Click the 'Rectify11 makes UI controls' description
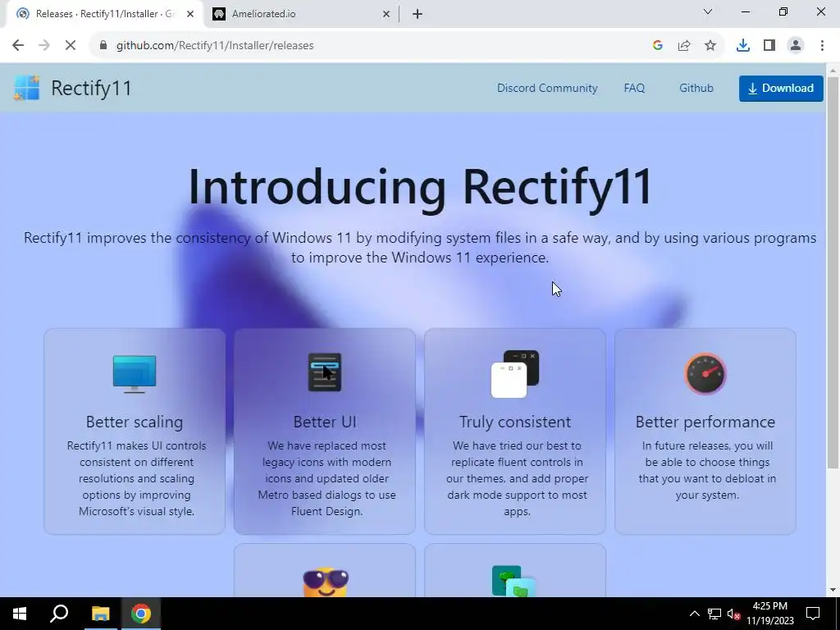Viewport: 840px width, 630px height. point(136,478)
